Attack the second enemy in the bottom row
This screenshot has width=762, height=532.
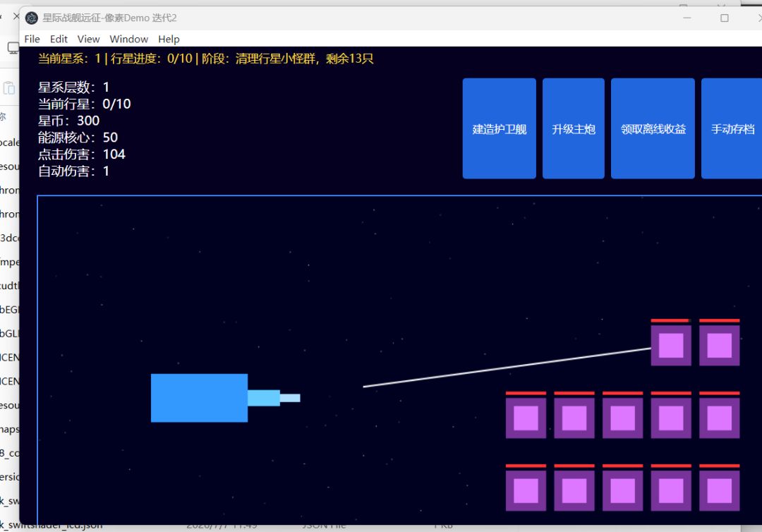point(574,490)
